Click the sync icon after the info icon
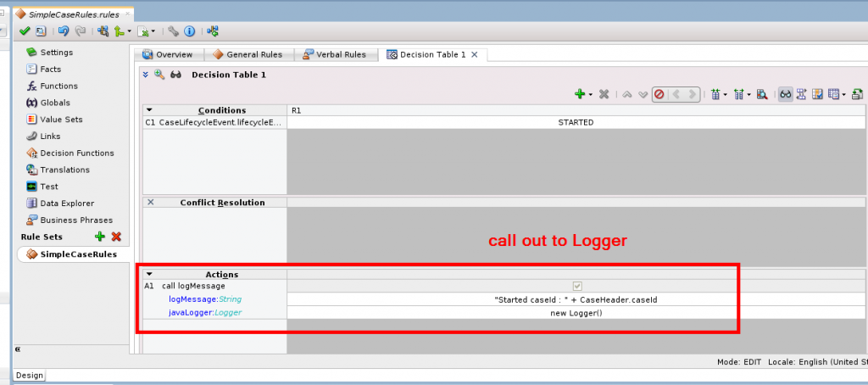868x385 pixels. 213,31
